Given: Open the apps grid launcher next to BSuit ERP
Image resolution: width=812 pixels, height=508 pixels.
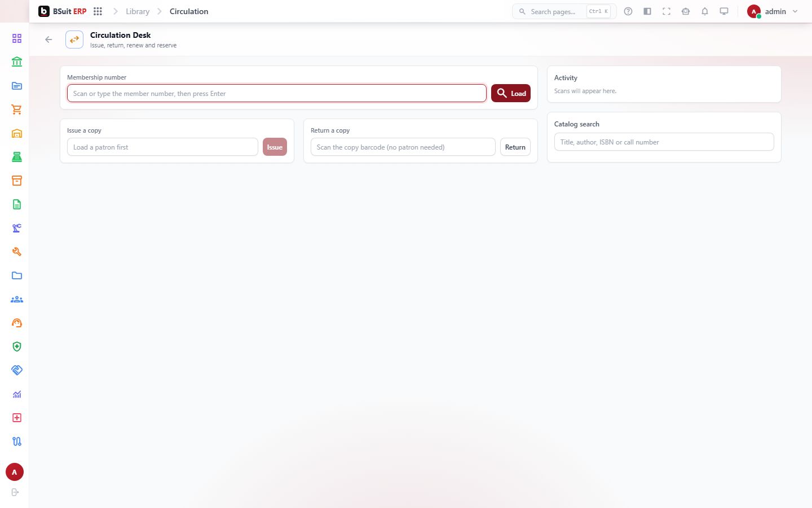Looking at the screenshot, I should [98, 11].
